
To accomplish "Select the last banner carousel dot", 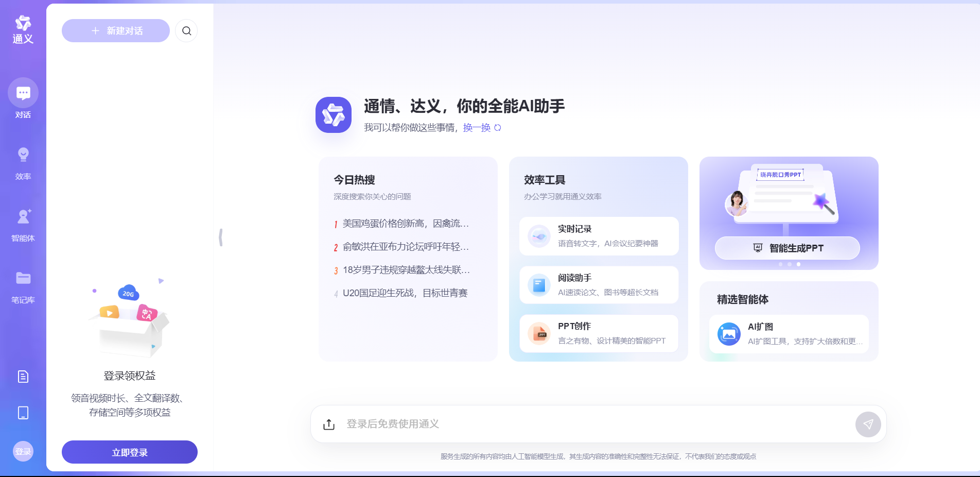I will pos(798,264).
